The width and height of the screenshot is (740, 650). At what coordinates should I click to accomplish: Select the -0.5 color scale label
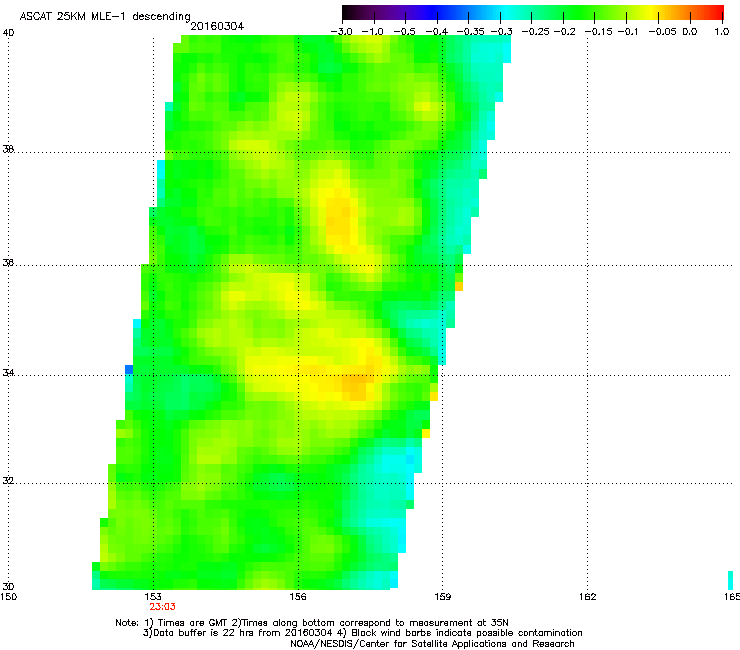(404, 32)
